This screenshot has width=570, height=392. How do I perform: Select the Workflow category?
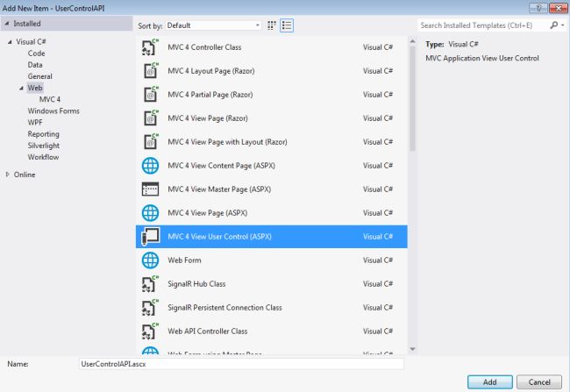pos(43,157)
